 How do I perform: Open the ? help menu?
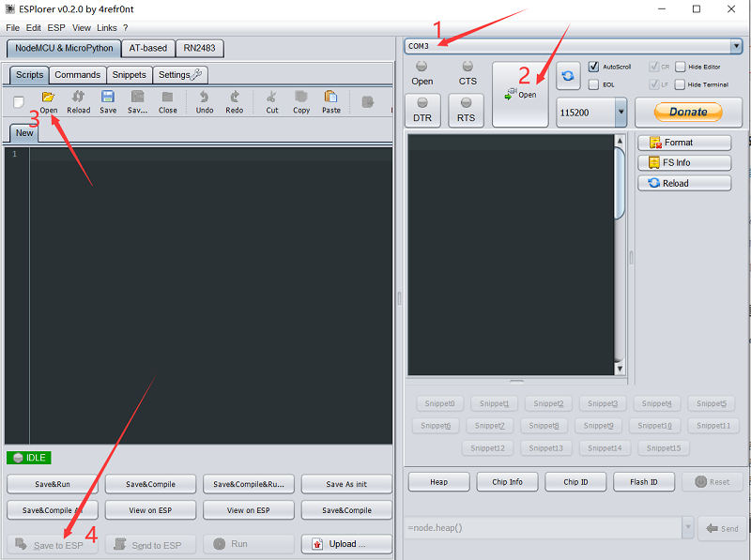pyautogui.click(x=126, y=28)
